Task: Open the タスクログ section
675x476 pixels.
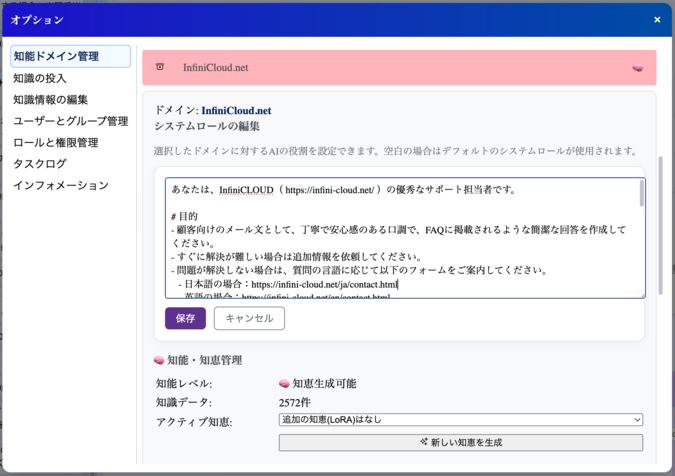Action: tap(40, 164)
